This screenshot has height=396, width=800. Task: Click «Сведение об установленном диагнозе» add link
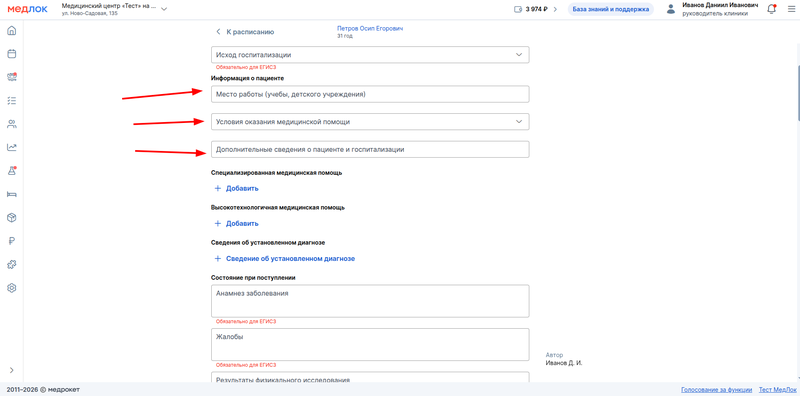pos(284,259)
